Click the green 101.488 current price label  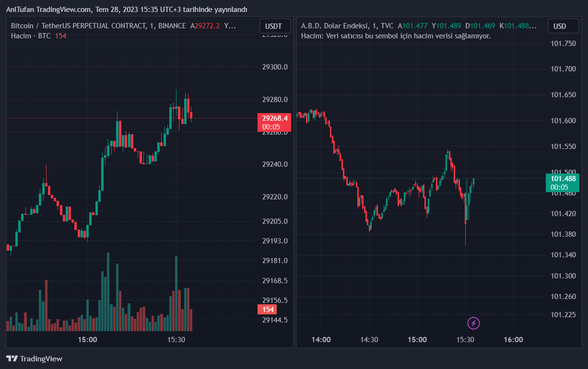[x=563, y=183]
